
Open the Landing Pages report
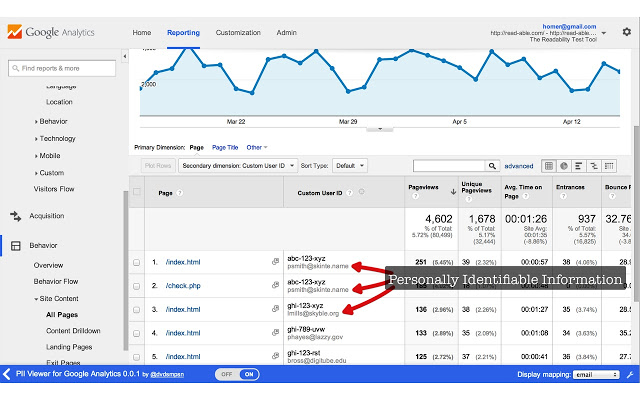coord(69,347)
